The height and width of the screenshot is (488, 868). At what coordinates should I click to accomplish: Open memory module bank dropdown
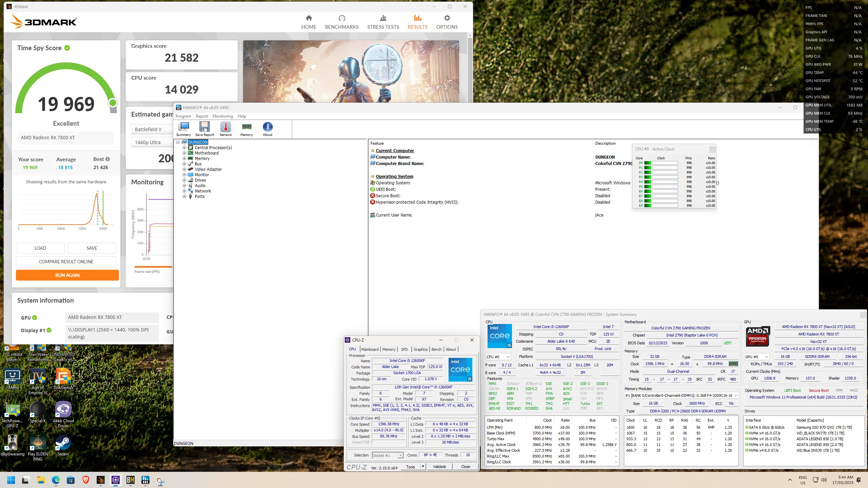coord(681,395)
